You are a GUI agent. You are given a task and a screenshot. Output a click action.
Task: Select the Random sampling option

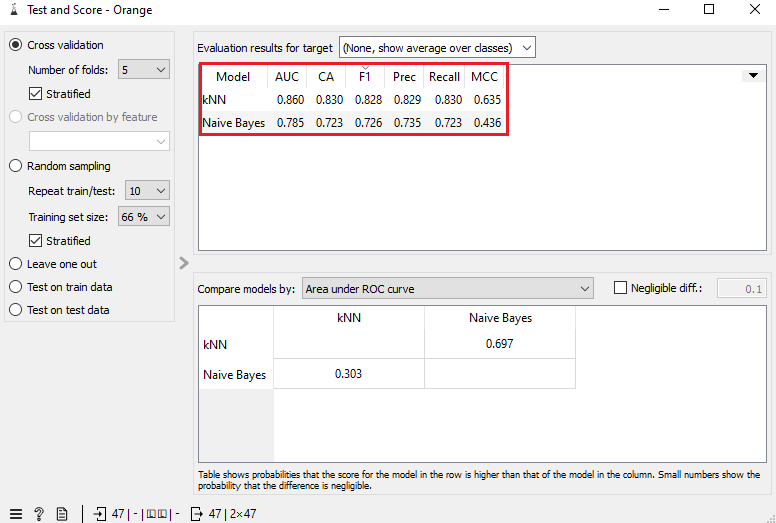tap(16, 166)
